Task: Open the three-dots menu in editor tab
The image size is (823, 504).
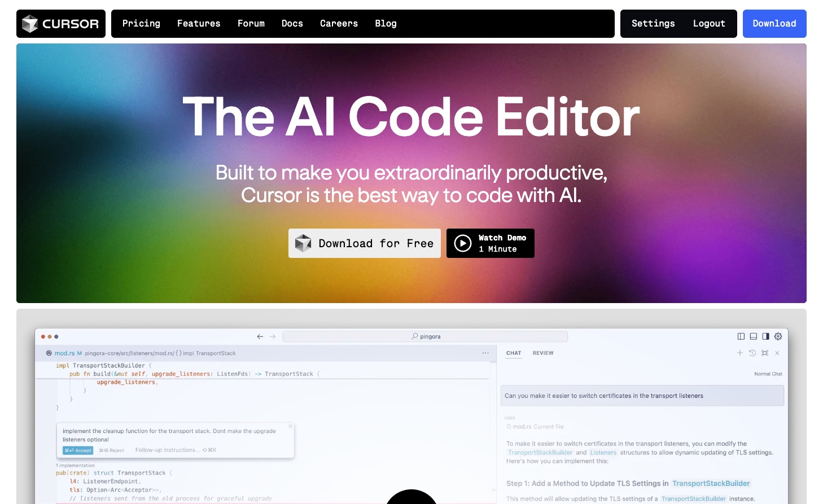Action: [x=485, y=353]
